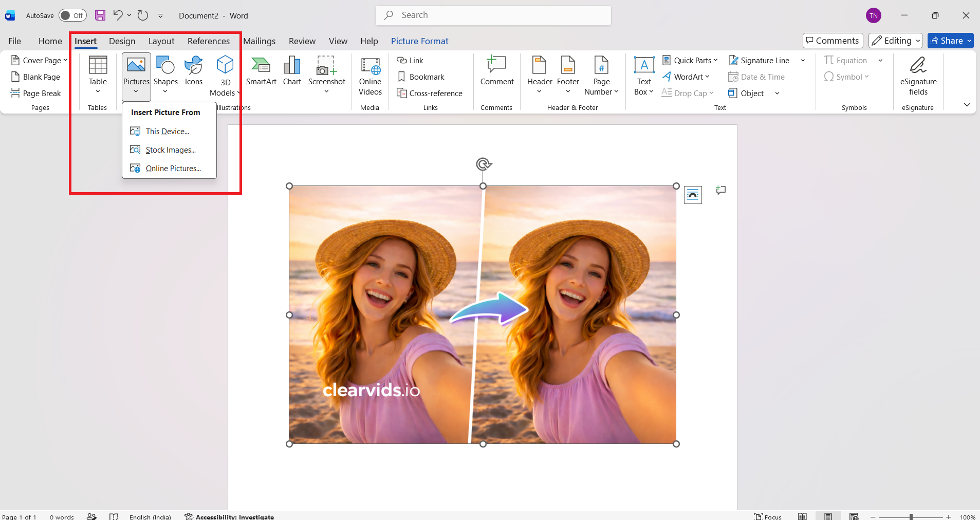Open the Share dropdown

click(969, 41)
